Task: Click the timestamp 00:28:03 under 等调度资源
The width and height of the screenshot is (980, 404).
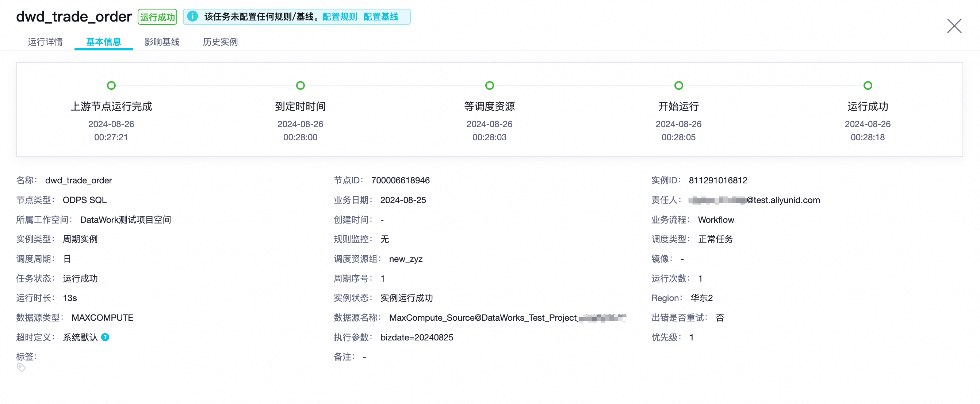Action: click(x=489, y=137)
